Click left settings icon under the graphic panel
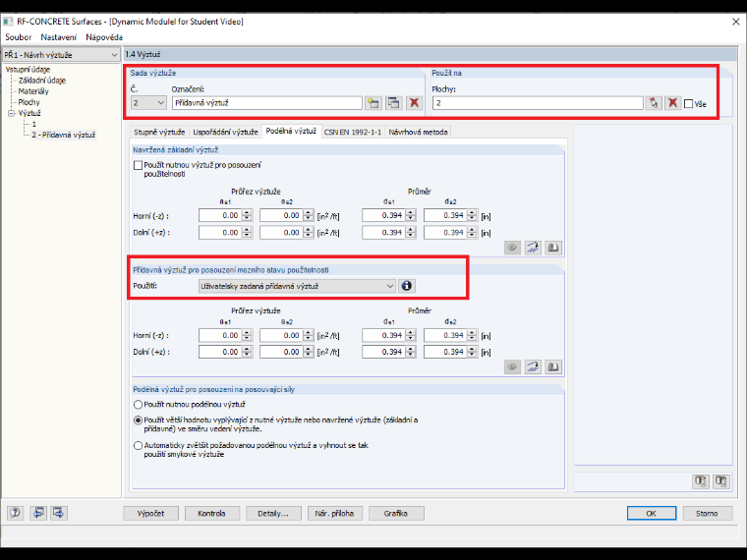The image size is (747, 560). point(700,481)
